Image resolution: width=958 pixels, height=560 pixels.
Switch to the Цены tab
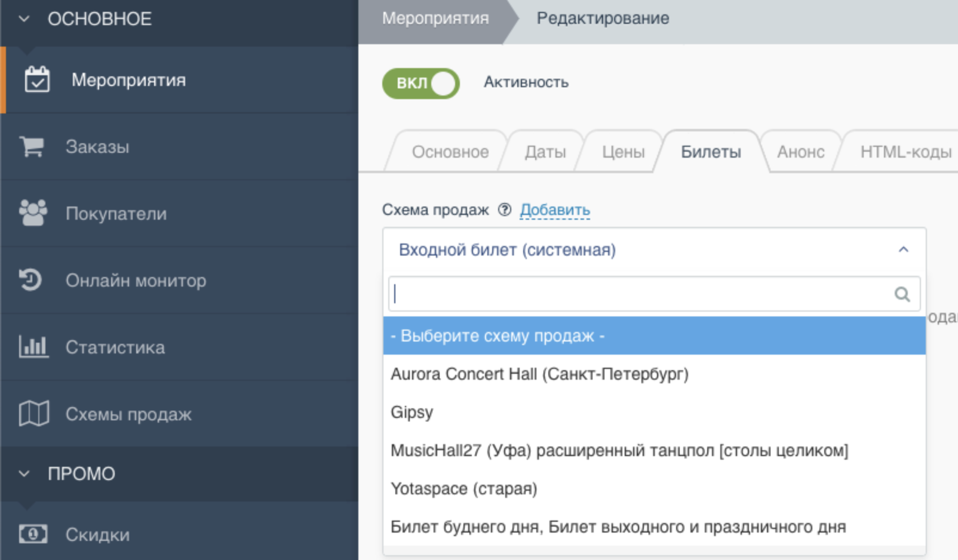click(x=623, y=152)
